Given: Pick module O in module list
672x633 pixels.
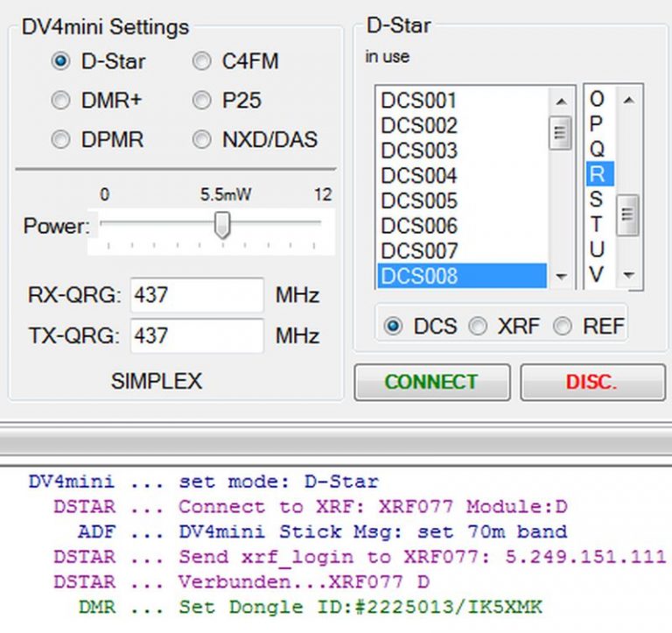Looking at the screenshot, I should coord(599,99).
